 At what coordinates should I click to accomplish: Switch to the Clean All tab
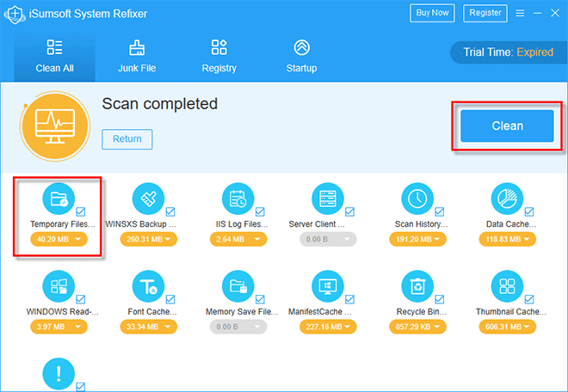pos(55,57)
